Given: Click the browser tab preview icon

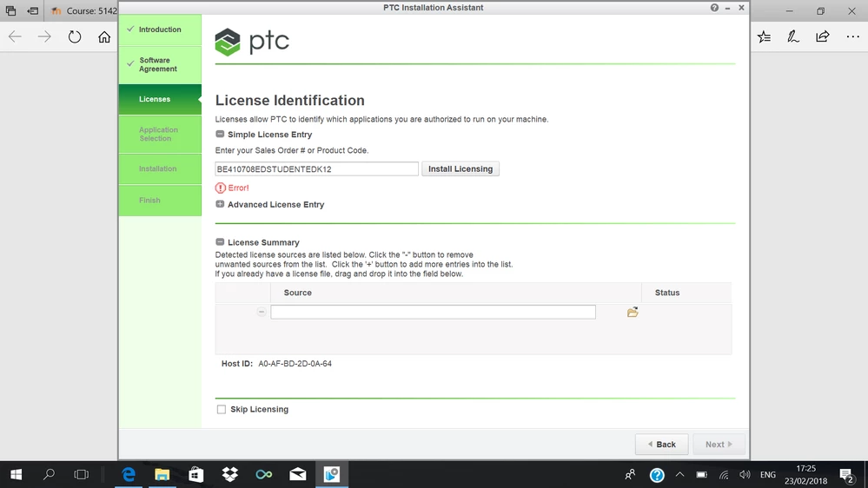Looking at the screenshot, I should 10,11.
